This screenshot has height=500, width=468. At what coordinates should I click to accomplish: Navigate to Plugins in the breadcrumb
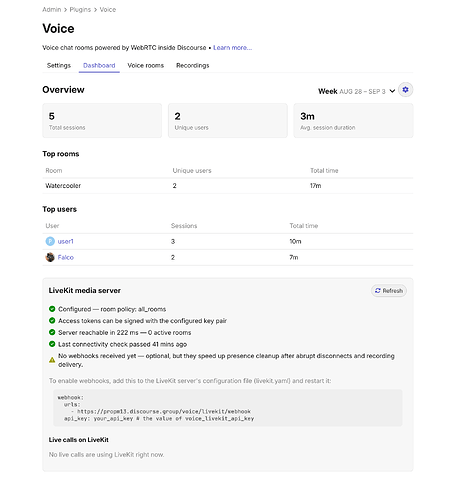click(80, 10)
